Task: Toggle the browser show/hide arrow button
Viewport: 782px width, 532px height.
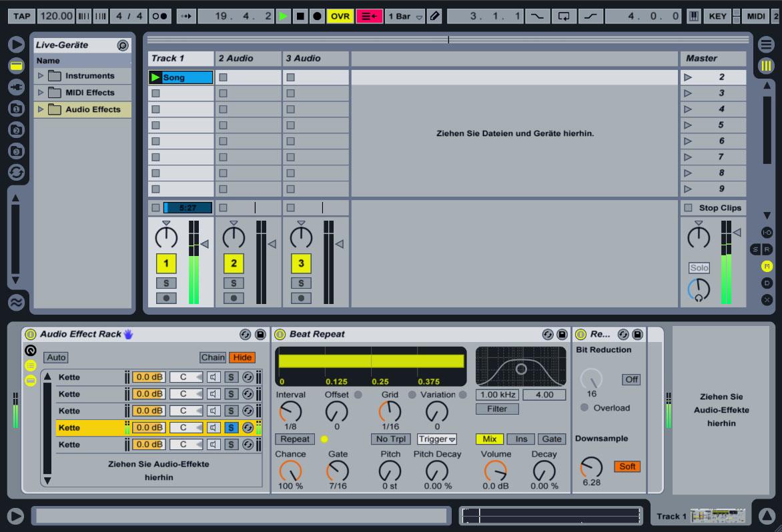Action: [17, 44]
